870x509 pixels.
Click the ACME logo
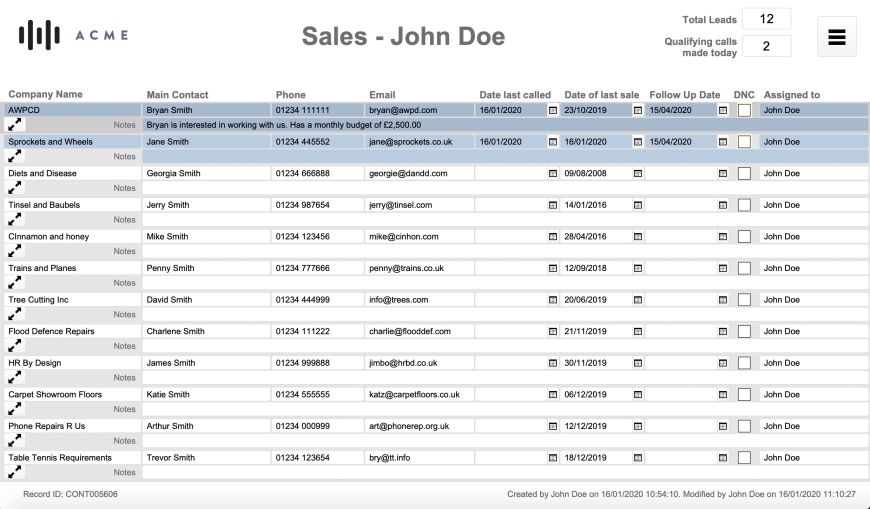pyautogui.click(x=73, y=35)
